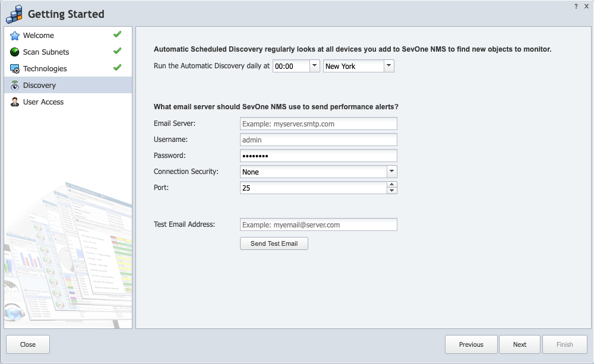This screenshot has width=594, height=364.
Task: Open the discovery time 00:00 dropdown arrow
Action: coord(315,66)
